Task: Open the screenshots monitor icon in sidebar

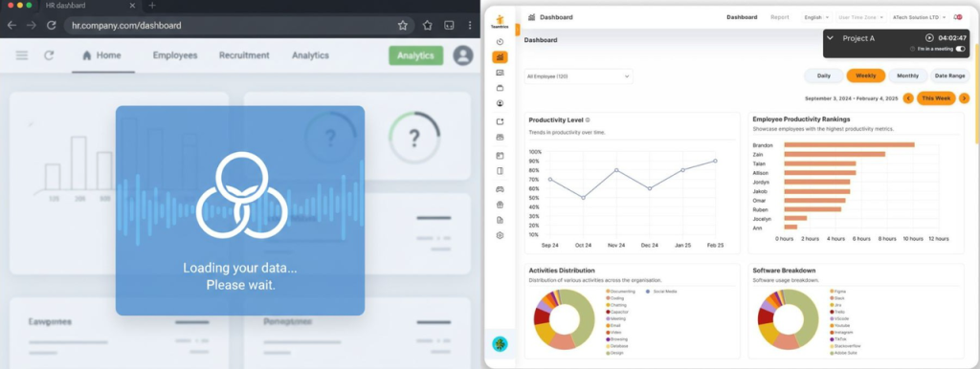Action: pos(500,73)
